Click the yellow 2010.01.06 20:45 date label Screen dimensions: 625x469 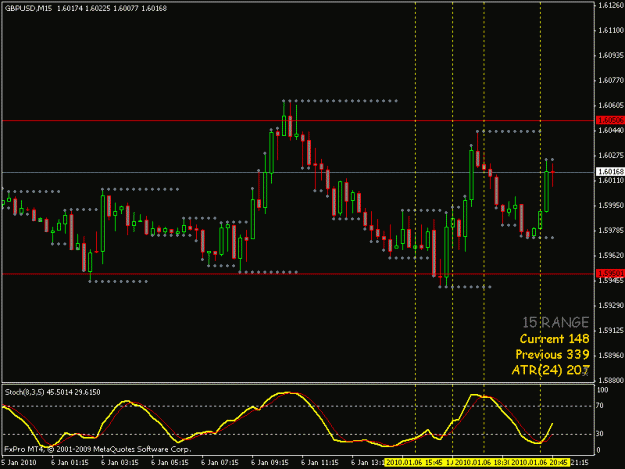(540, 463)
